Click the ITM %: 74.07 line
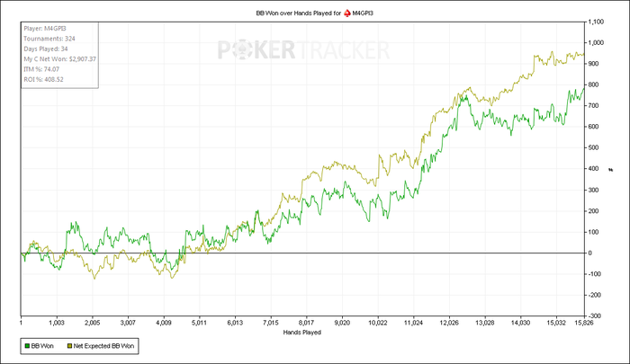 41,69
